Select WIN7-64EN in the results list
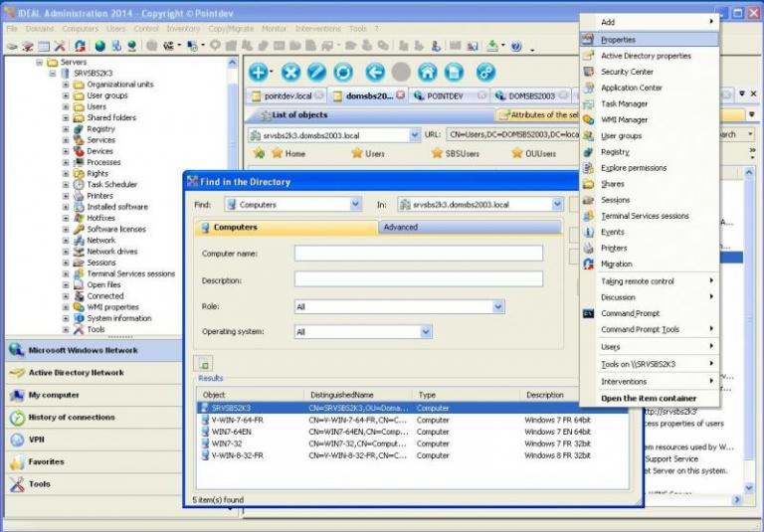Image resolution: width=764 pixels, height=532 pixels. [x=229, y=432]
